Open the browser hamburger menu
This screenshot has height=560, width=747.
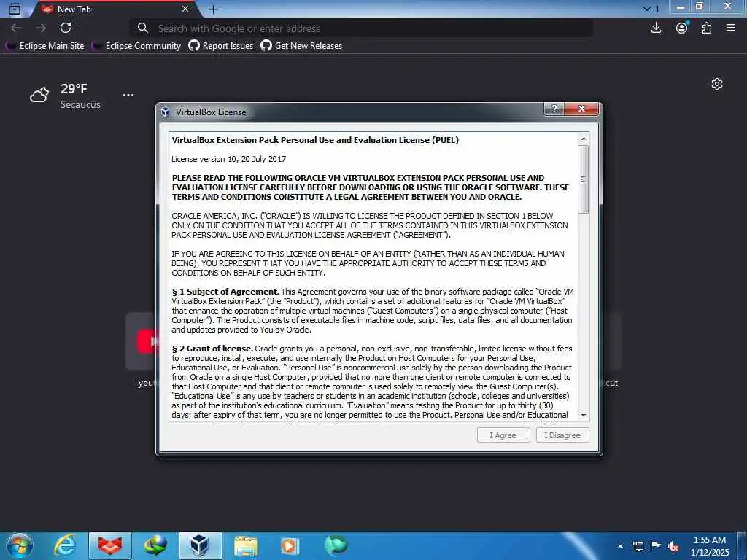coord(731,28)
